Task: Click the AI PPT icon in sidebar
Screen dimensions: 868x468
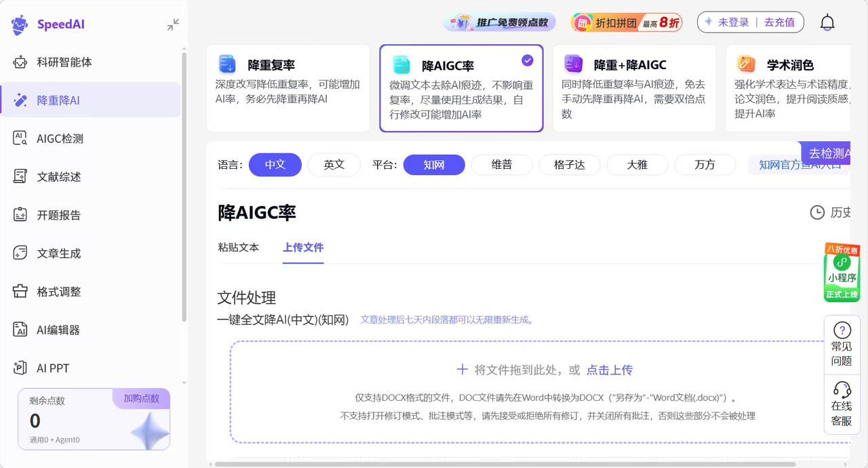Action: point(20,368)
